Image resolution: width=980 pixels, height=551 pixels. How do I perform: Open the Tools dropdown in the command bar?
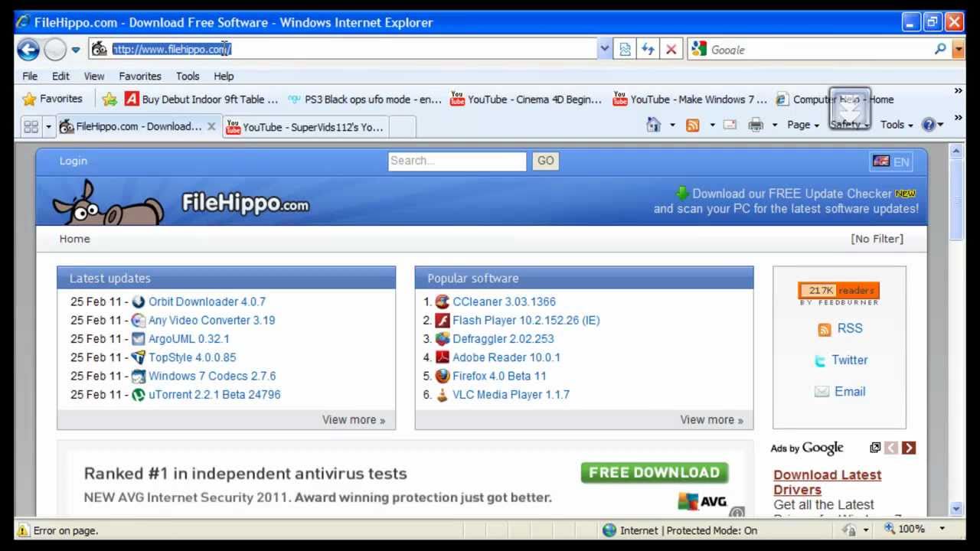pos(897,125)
